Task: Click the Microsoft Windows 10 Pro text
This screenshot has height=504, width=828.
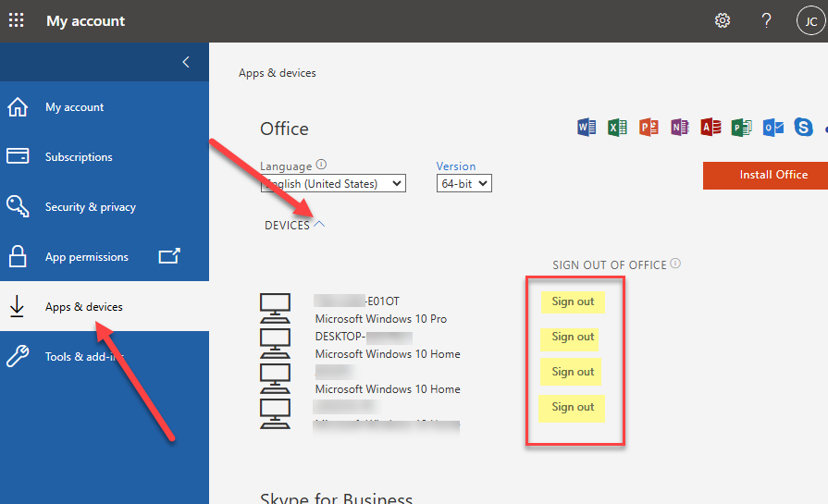Action: pyautogui.click(x=381, y=319)
